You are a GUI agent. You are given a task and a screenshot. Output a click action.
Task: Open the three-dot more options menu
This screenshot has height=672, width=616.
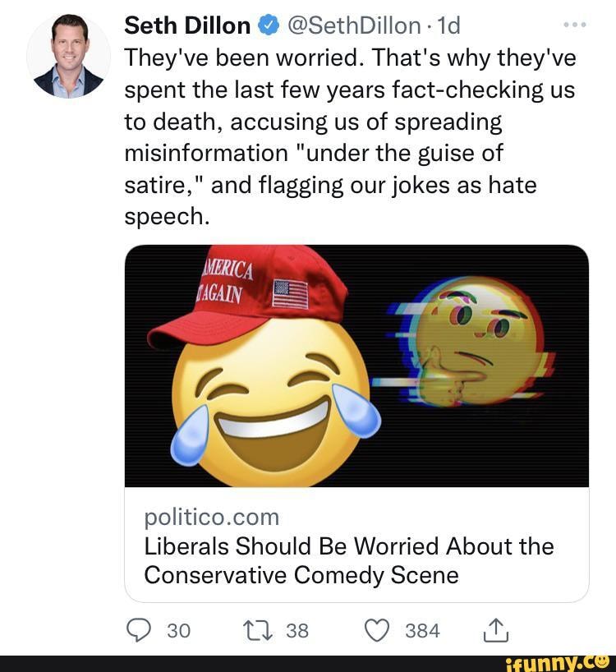click(574, 25)
